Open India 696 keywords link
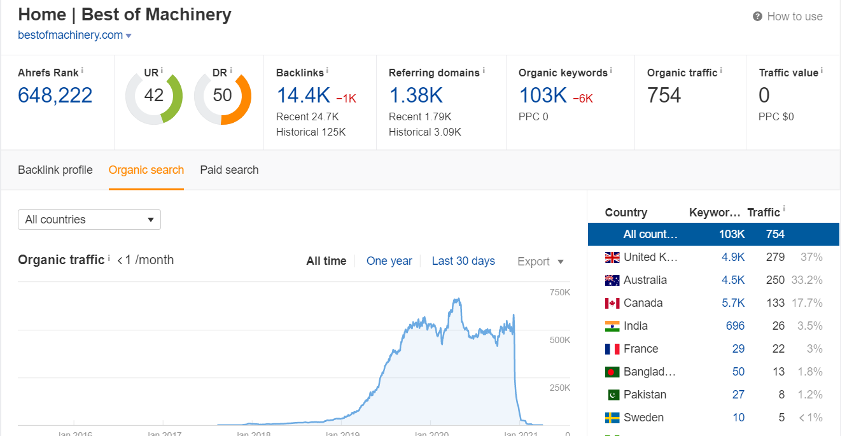Viewport: 868px width, 436px height. pyautogui.click(x=735, y=326)
